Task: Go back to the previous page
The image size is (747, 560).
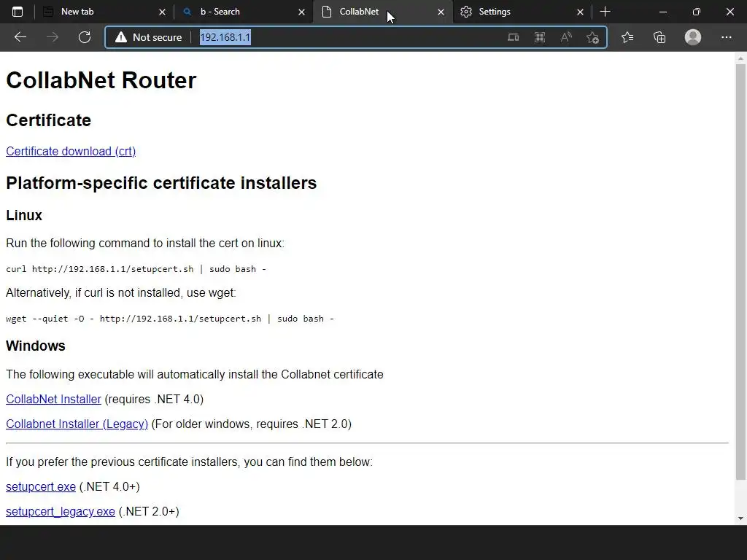Action: 20,37
